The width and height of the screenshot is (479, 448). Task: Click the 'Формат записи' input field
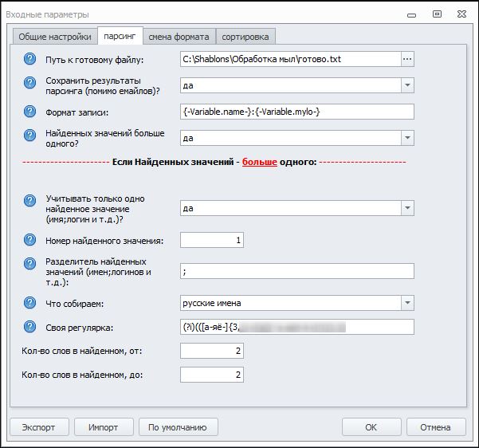point(297,112)
